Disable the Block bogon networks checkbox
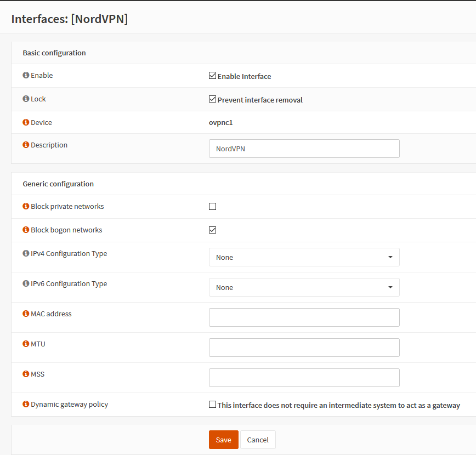Image resolution: width=476 pixels, height=455 pixels. tap(213, 230)
